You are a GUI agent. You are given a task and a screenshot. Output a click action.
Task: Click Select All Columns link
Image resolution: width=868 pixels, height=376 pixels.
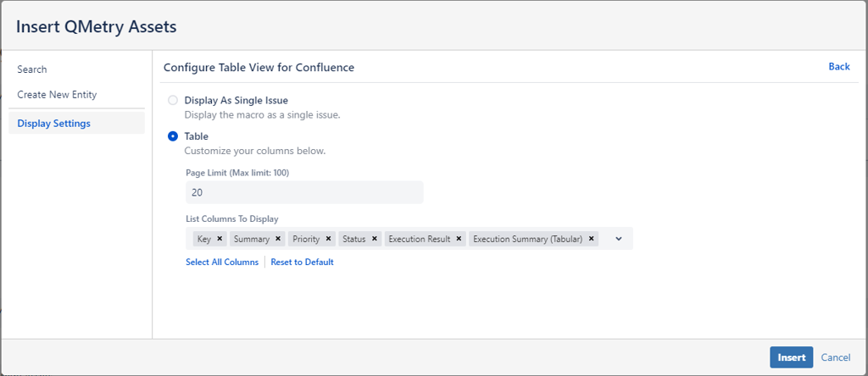point(222,263)
